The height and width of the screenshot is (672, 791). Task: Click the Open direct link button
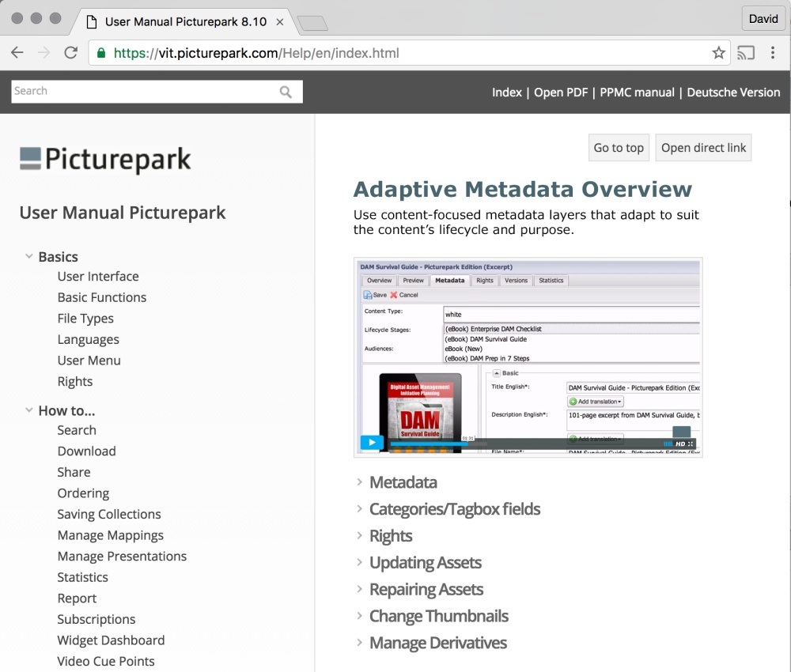703,148
